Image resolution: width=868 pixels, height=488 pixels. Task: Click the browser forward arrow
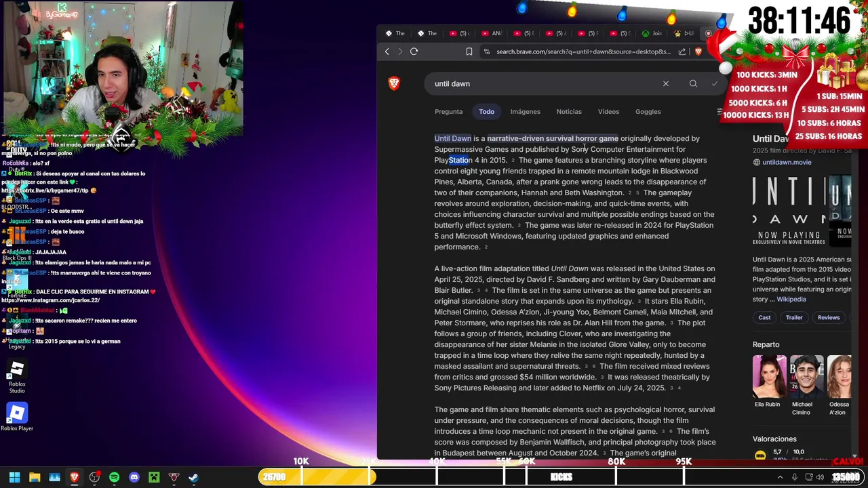pyautogui.click(x=400, y=52)
